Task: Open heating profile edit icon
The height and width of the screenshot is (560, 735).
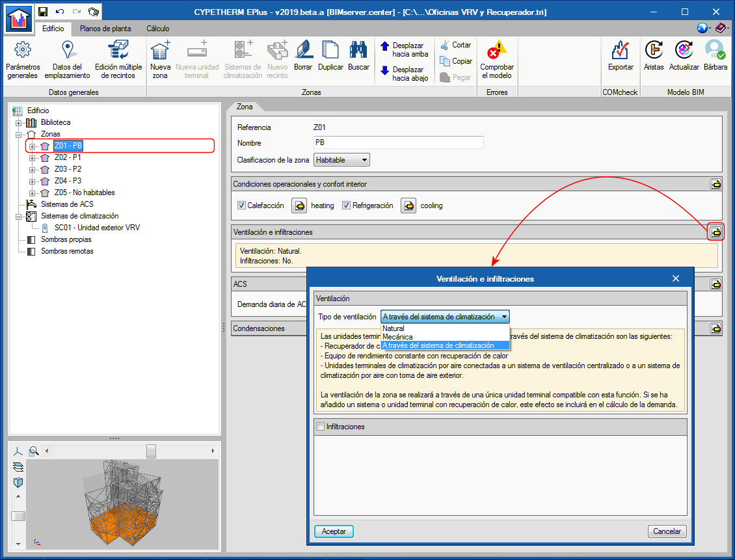Action: tap(299, 206)
